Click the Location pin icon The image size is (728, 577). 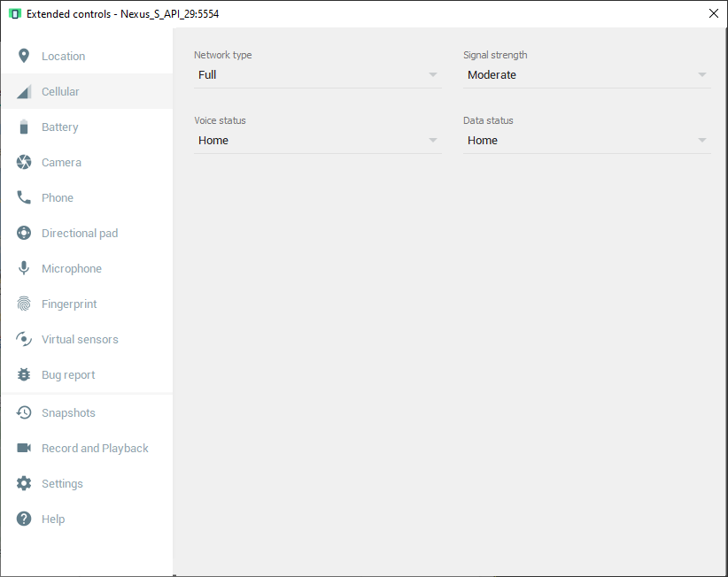click(24, 56)
